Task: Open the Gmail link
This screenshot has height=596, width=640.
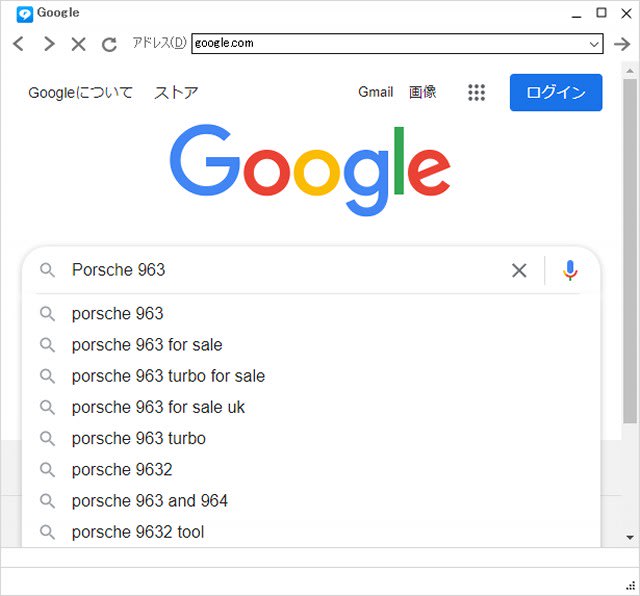Action: (376, 92)
